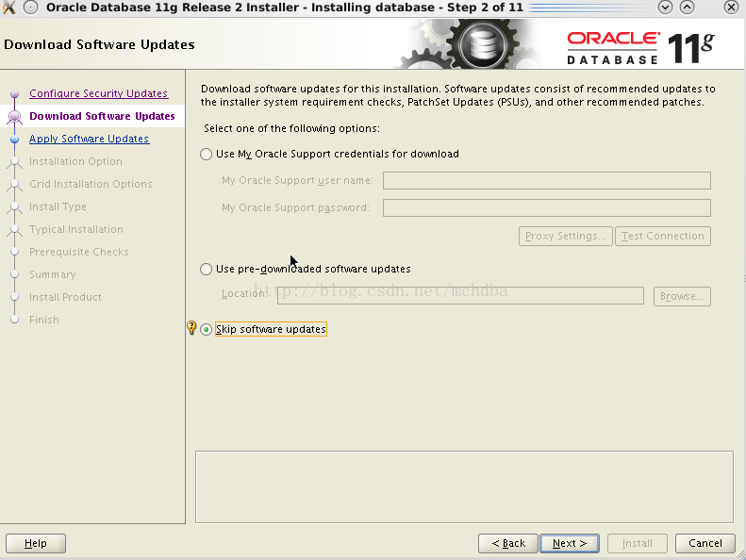Click 'Download Software Updates' page heading
Image resolution: width=746 pixels, height=560 pixels.
coord(99,44)
